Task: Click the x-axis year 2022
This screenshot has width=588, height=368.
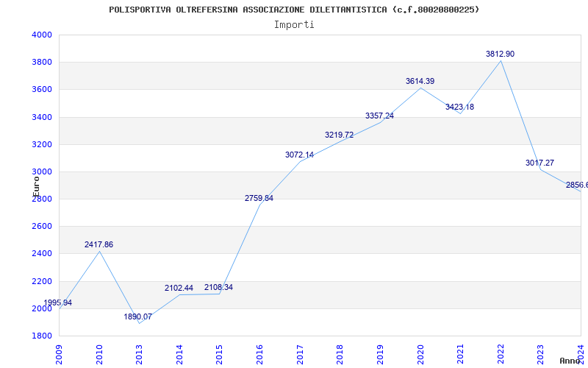Action: [x=501, y=354]
